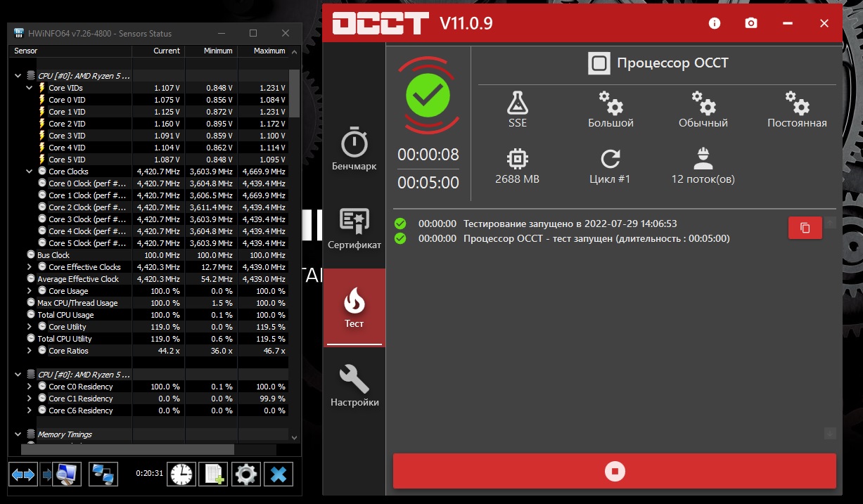Image resolution: width=863 pixels, height=504 pixels.
Task: Click HWiNFO expand/collapse arrows button
Action: [x=23, y=474]
